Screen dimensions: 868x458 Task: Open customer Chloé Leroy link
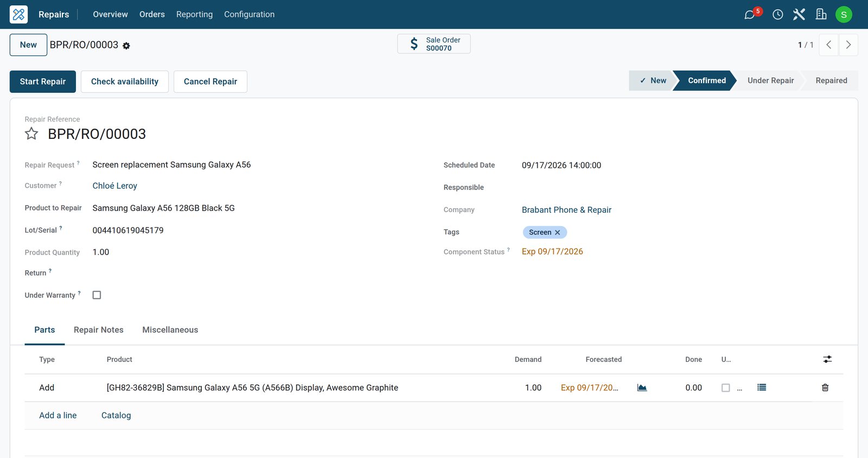click(115, 186)
